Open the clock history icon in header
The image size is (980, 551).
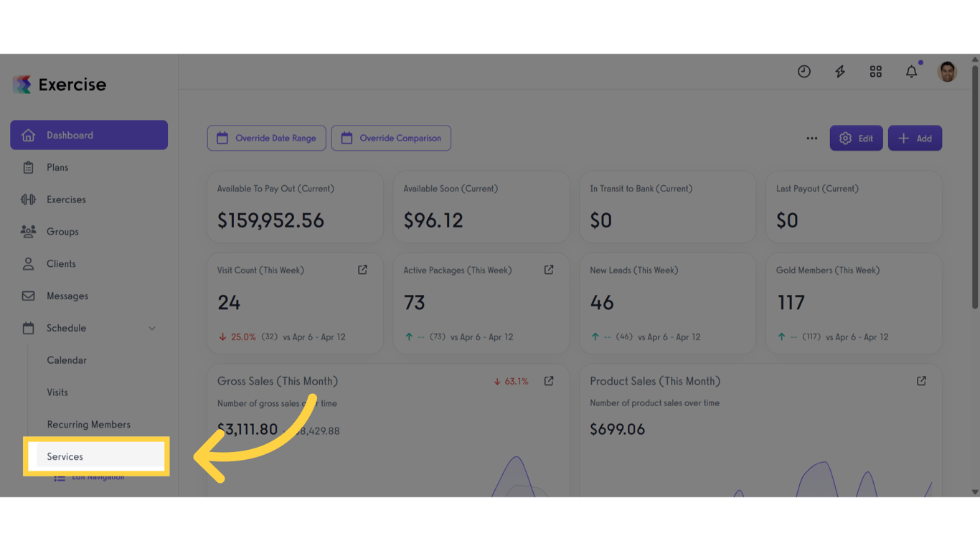804,72
